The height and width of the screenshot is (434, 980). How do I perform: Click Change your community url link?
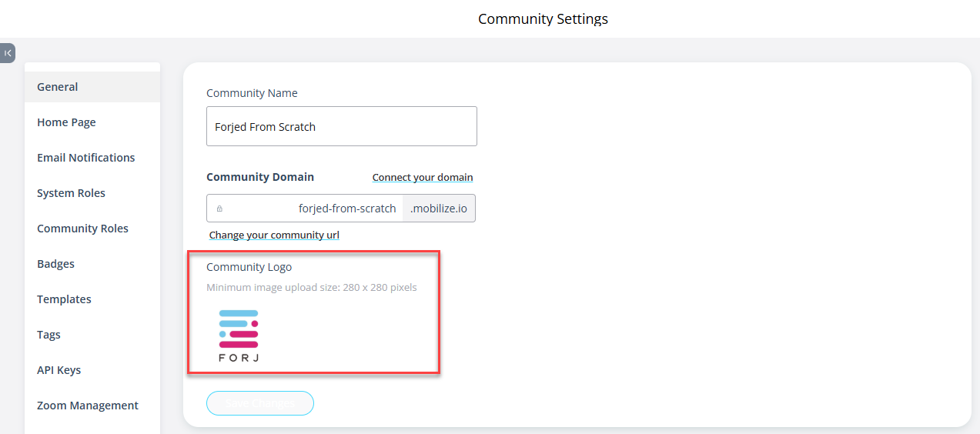click(274, 235)
